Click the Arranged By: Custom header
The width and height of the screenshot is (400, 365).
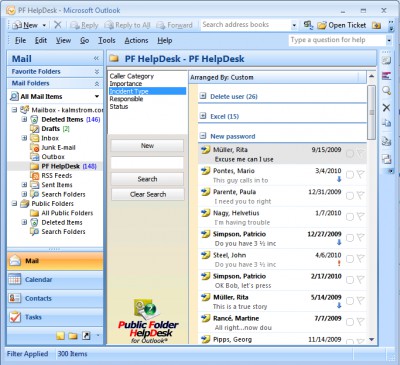point(277,77)
